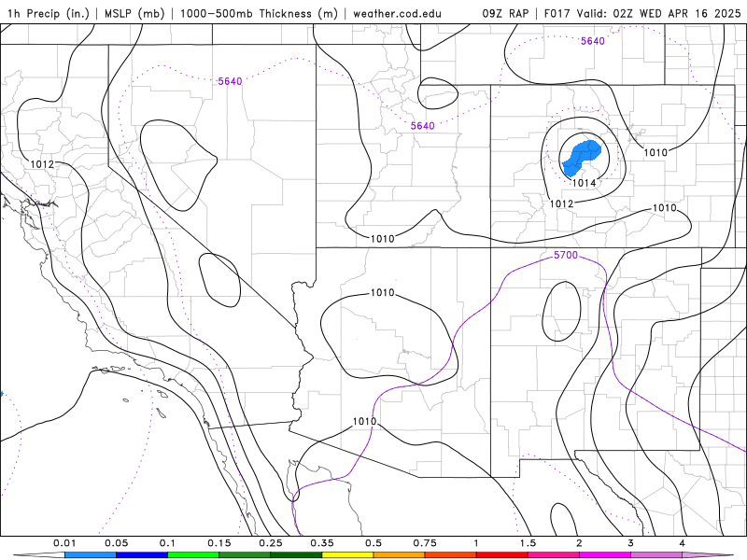Click the bright green 0.1–0.15 legend swatch
The height and width of the screenshot is (560, 747).
point(193,555)
